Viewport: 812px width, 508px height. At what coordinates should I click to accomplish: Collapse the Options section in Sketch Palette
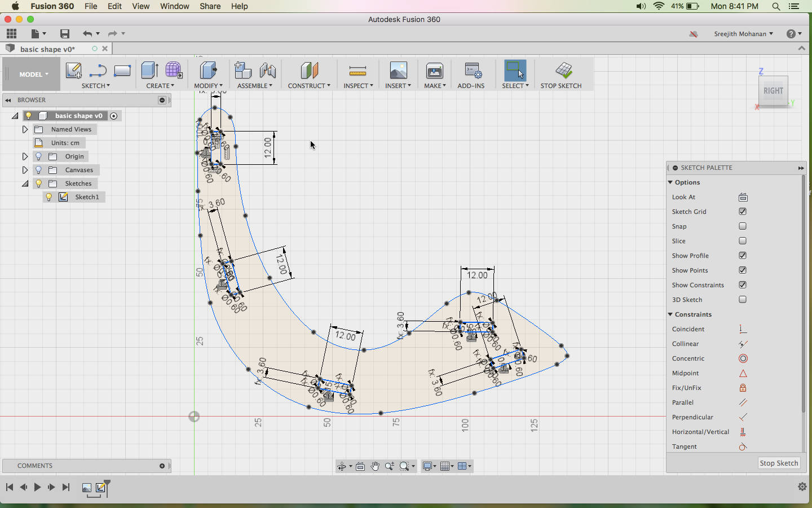tap(670, 182)
